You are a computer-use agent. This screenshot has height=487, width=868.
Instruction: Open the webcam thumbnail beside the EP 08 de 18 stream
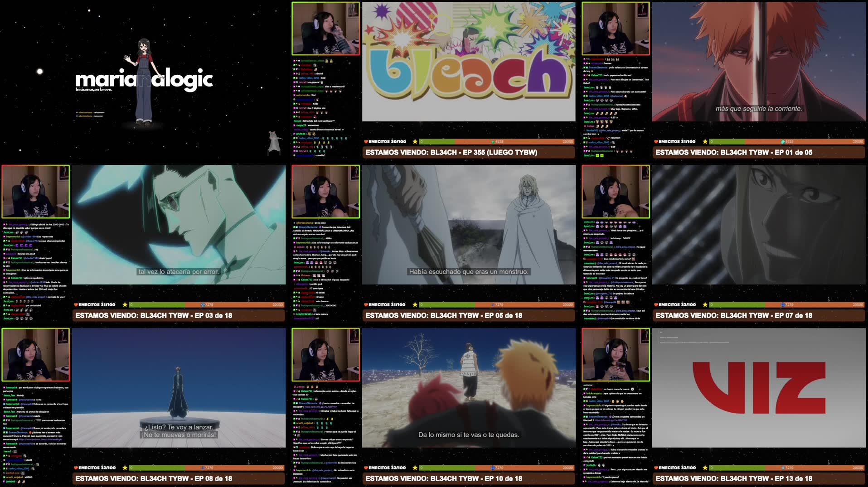tap(35, 355)
